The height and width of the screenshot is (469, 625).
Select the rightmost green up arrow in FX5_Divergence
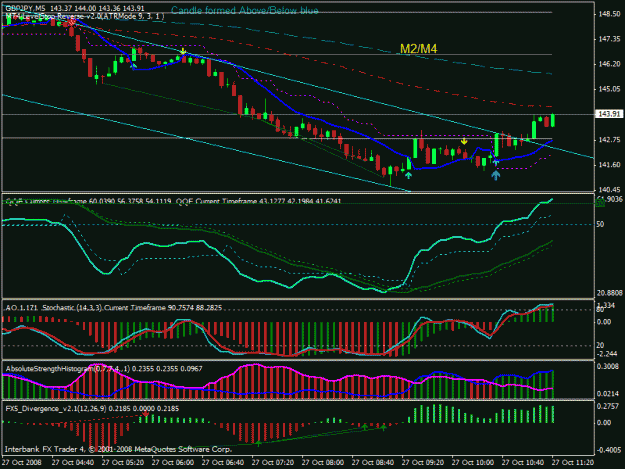point(383,428)
